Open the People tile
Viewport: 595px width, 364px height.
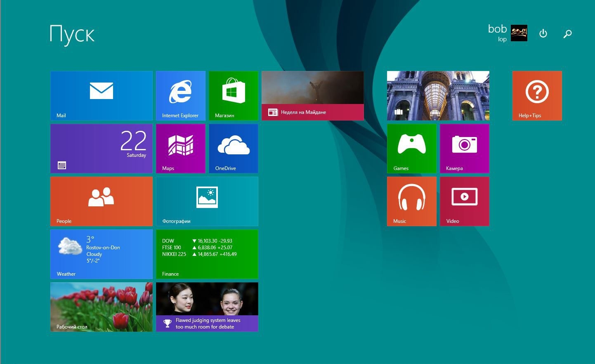pyautogui.click(x=101, y=201)
